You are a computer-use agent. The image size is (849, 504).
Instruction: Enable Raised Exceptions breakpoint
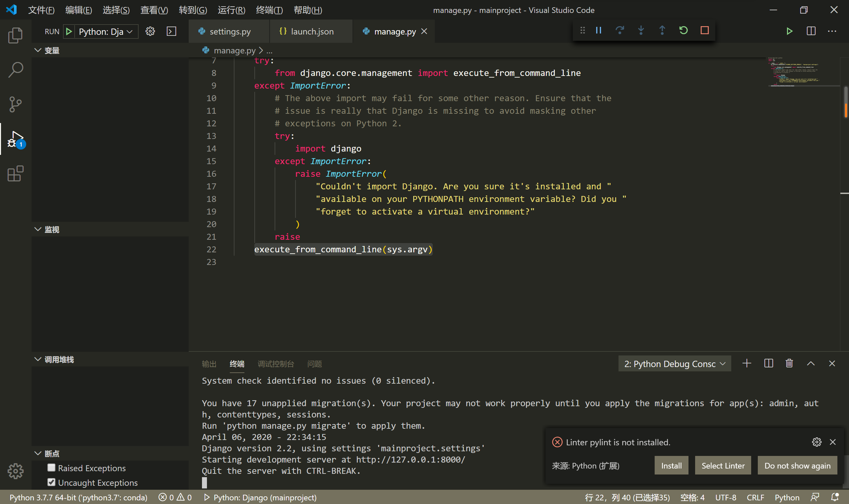point(52,468)
